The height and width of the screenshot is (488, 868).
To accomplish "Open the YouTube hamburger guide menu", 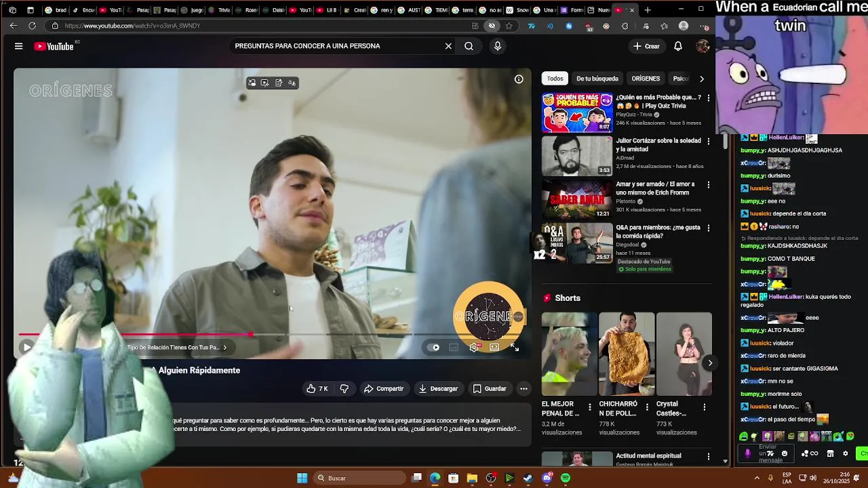I will pyautogui.click(x=19, y=46).
